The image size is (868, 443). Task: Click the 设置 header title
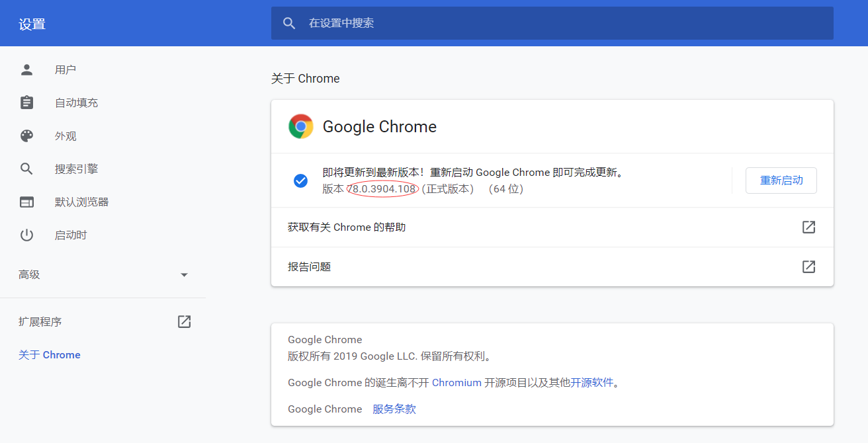tap(32, 24)
